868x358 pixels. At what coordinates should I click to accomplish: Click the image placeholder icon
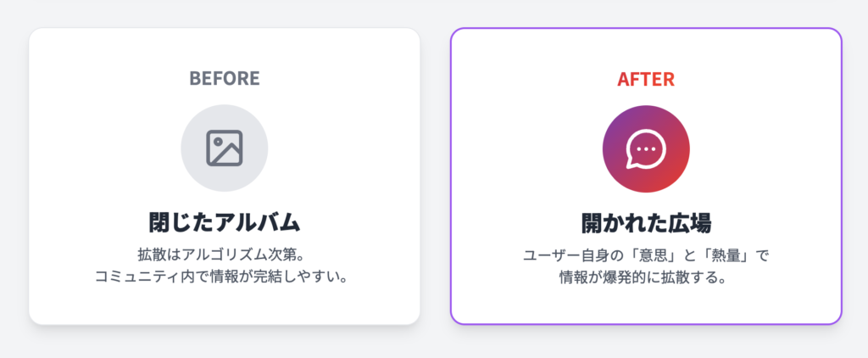coord(224,148)
